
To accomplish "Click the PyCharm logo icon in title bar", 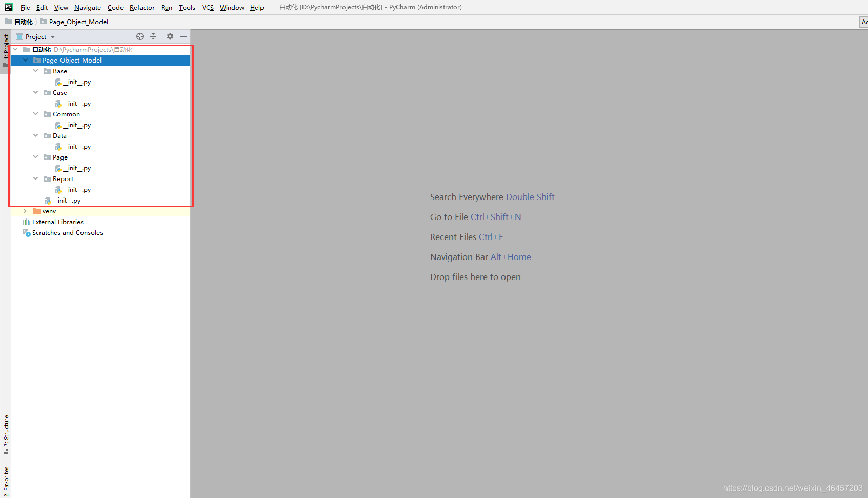I will [9, 7].
